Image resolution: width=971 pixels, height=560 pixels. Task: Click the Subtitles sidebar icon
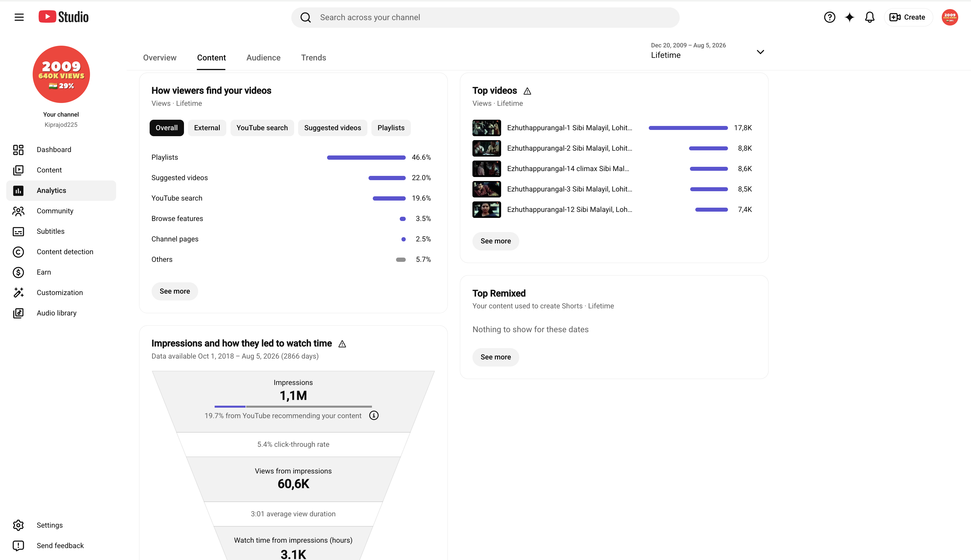(18, 231)
